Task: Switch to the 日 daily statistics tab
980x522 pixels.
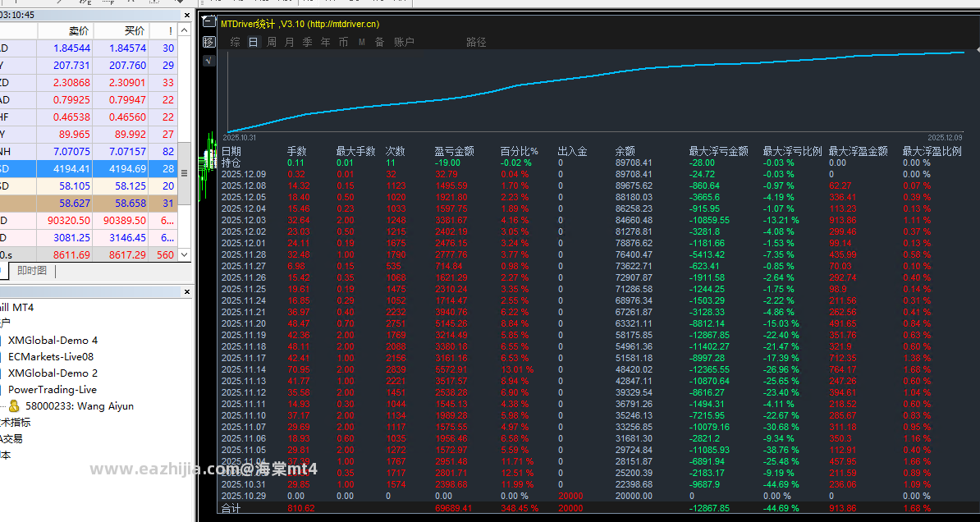Action: pos(253,42)
